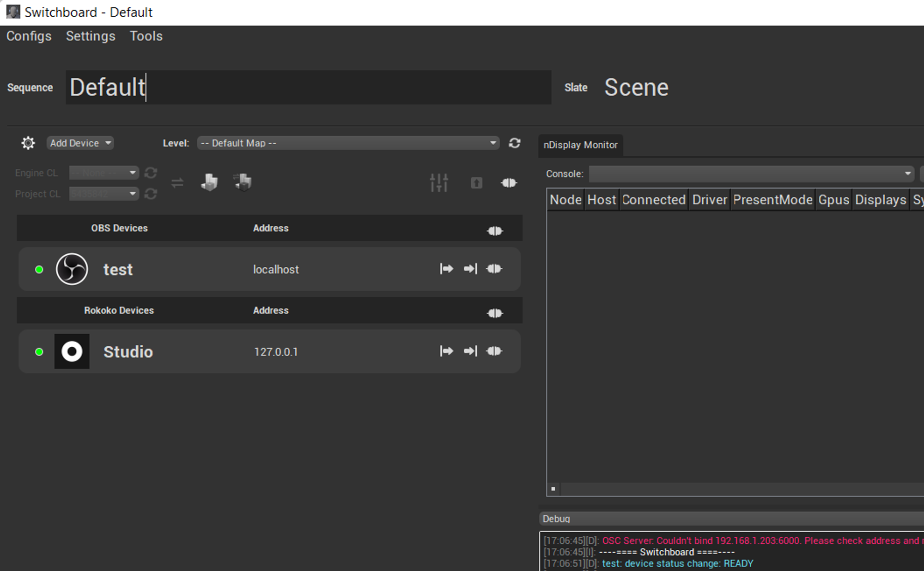The height and width of the screenshot is (571, 924).
Task: Open the Settings menu
Action: (x=91, y=36)
